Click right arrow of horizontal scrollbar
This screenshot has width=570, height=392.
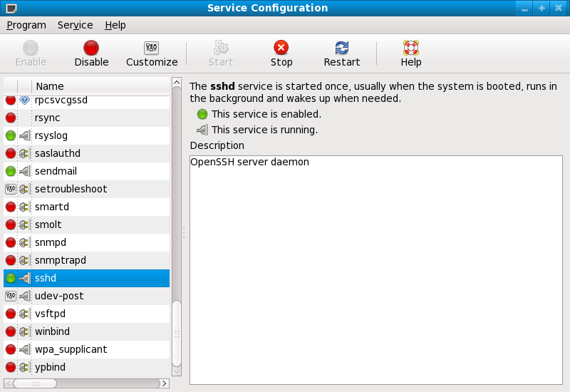165,383
